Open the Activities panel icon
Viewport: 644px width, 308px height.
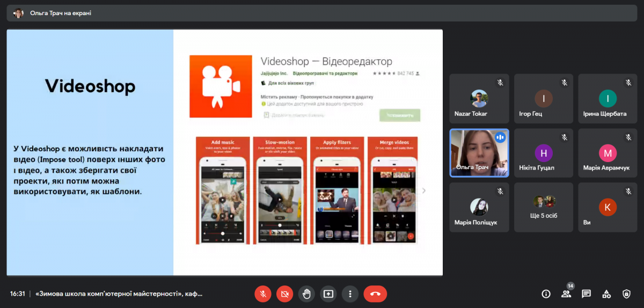[x=606, y=294]
